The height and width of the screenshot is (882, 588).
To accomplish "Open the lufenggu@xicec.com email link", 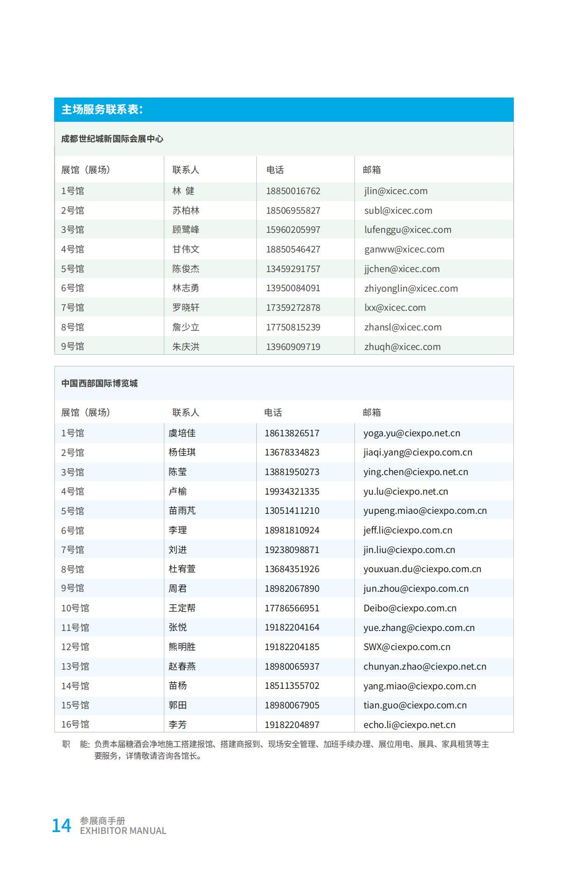I will [407, 230].
